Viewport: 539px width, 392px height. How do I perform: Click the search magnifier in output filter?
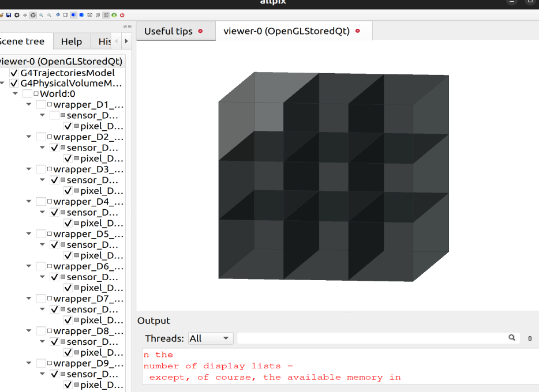tap(511, 338)
